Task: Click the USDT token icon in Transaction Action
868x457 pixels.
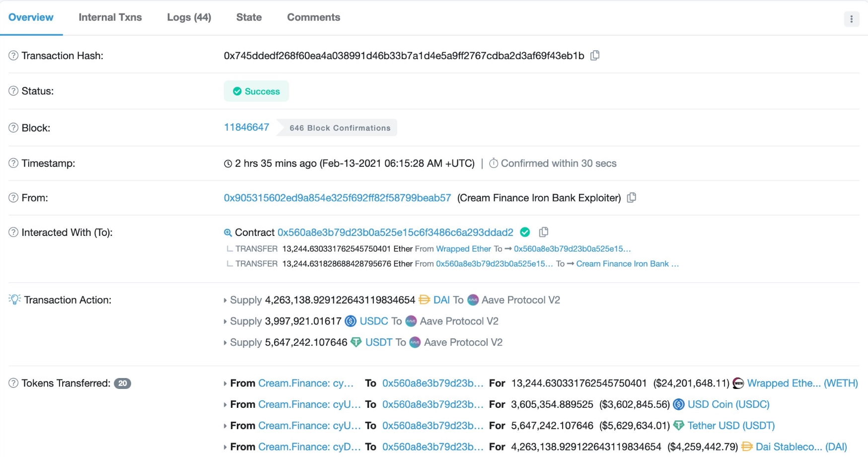Action: [356, 342]
